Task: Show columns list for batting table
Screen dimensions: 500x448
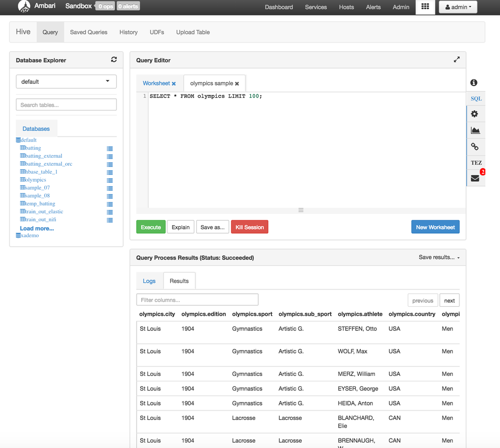Action: tap(110, 149)
